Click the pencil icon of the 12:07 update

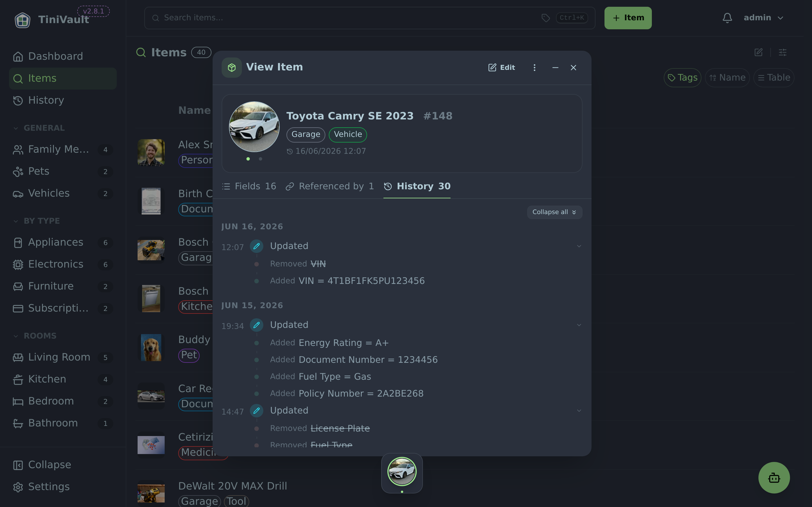[256, 246]
